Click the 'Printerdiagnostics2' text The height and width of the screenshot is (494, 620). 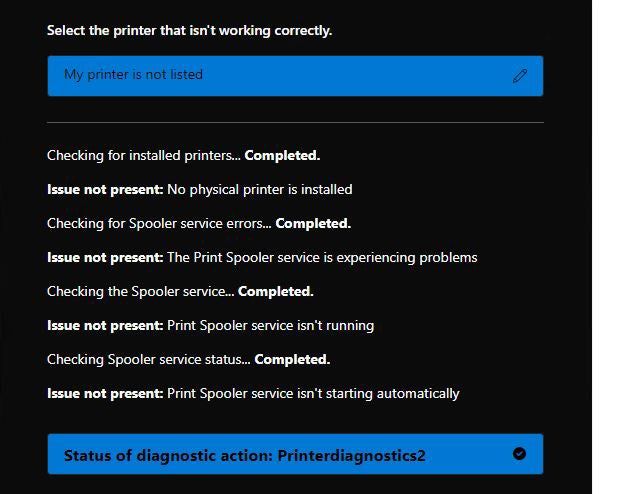351,456
